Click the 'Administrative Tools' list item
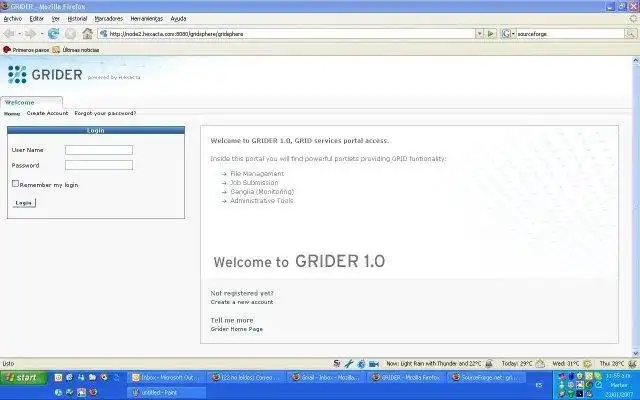 [262, 200]
